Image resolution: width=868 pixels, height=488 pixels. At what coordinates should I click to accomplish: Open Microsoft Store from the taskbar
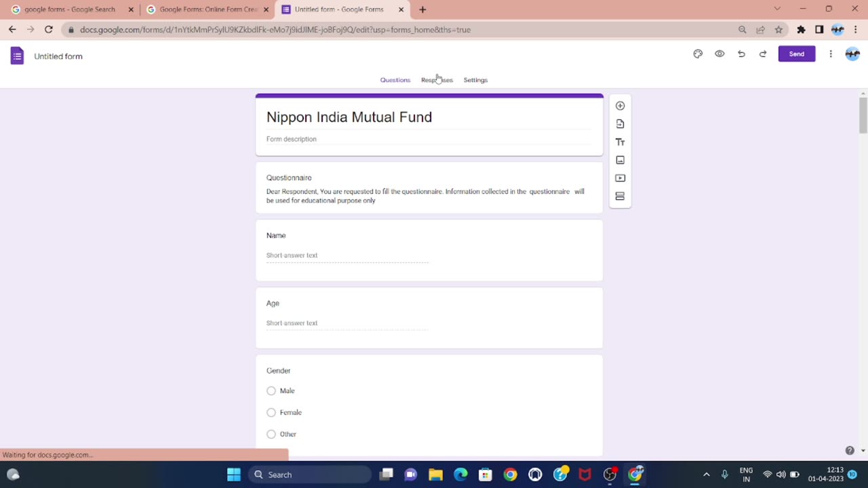coord(485,474)
